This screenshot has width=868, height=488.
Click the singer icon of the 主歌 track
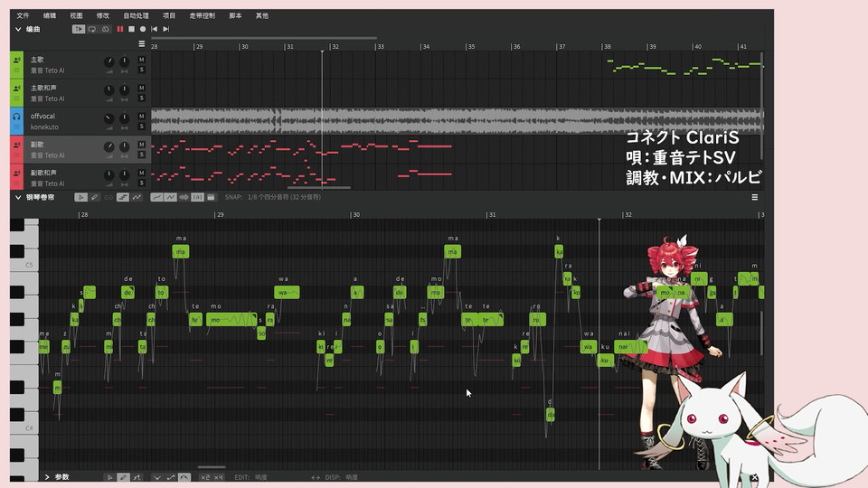16,60
